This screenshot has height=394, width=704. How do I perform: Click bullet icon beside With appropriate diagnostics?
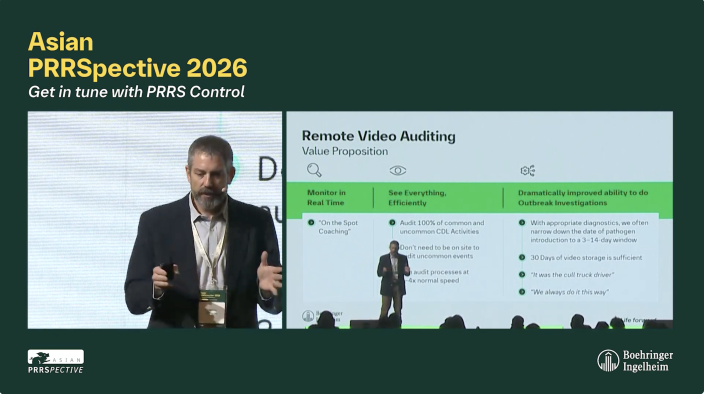(x=522, y=223)
